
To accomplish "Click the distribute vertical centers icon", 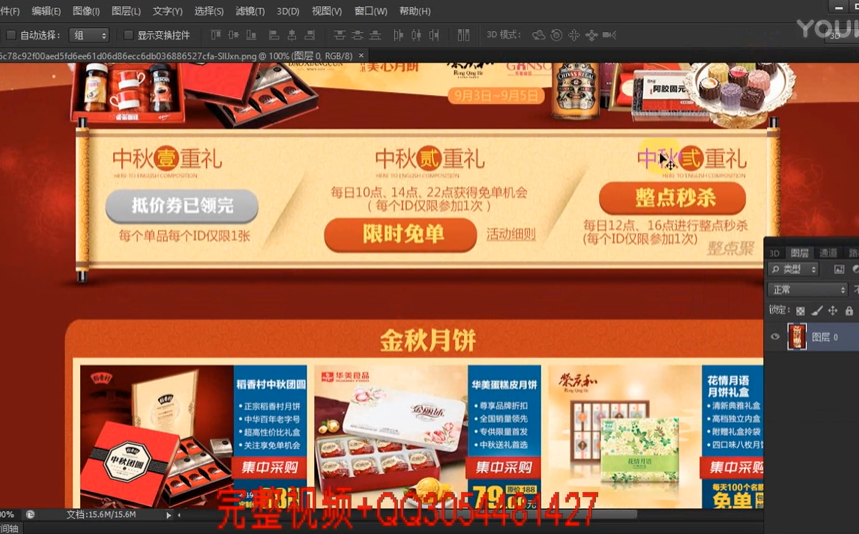I will click(357, 35).
